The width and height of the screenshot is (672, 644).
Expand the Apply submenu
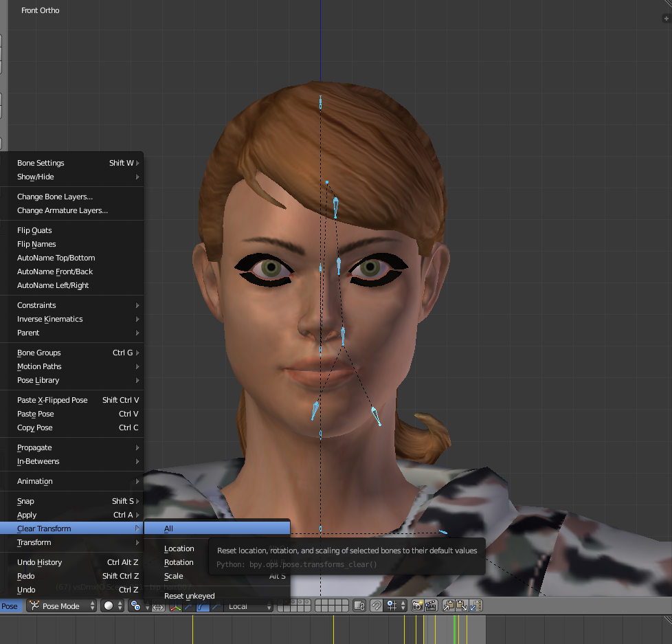click(x=71, y=515)
